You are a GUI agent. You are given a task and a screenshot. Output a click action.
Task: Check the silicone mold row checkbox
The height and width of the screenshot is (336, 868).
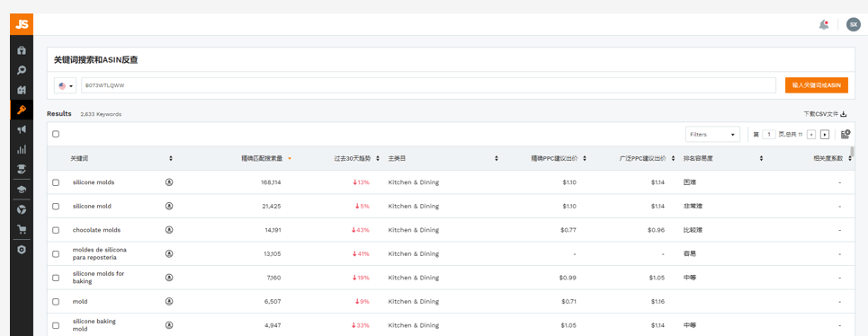click(x=56, y=206)
